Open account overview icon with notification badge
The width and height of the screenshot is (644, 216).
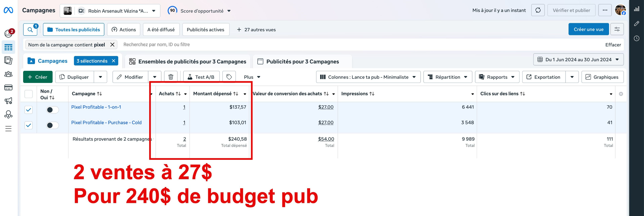pyautogui.click(x=9, y=33)
